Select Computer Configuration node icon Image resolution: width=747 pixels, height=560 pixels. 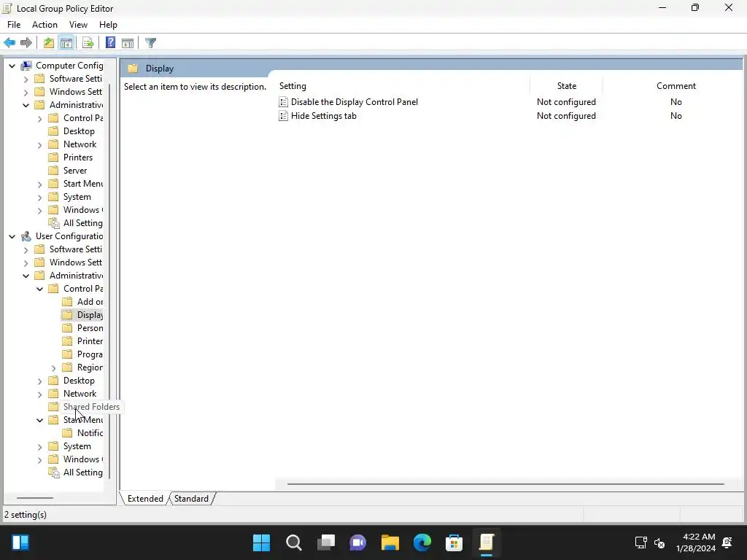[27, 66]
